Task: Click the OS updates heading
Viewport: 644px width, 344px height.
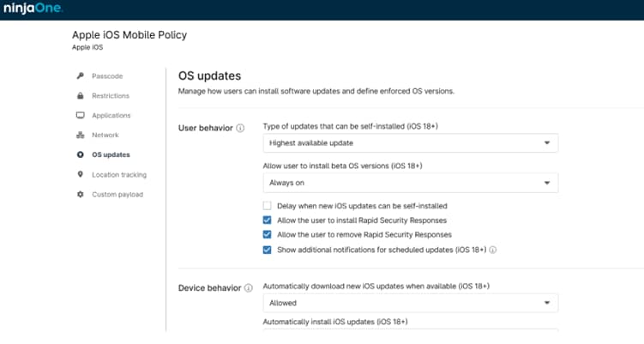Action: [x=209, y=76]
